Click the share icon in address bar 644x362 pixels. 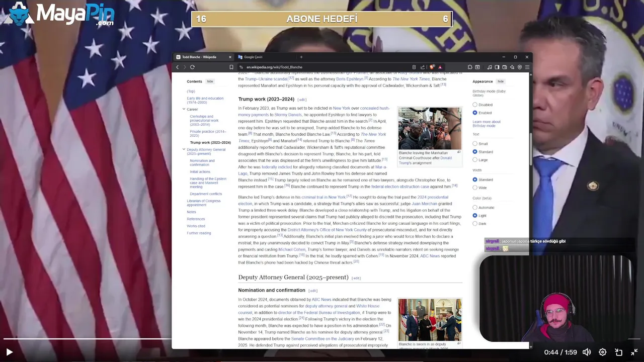423,67
